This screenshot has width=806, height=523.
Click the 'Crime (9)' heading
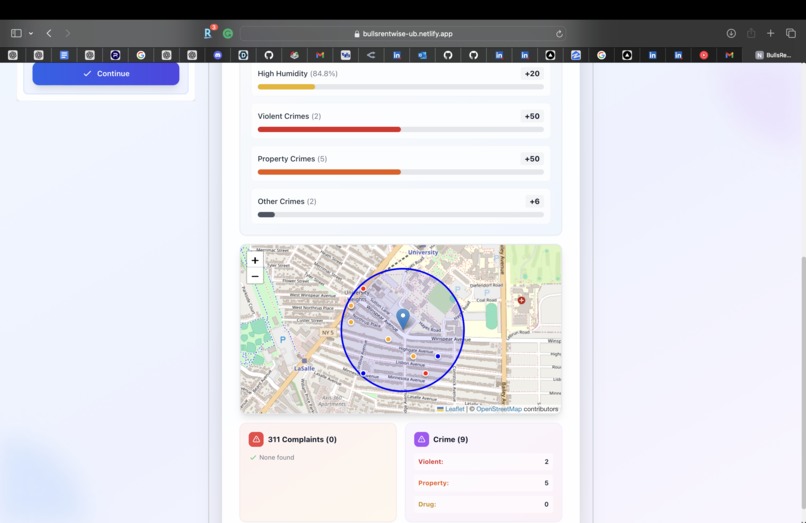click(x=450, y=439)
